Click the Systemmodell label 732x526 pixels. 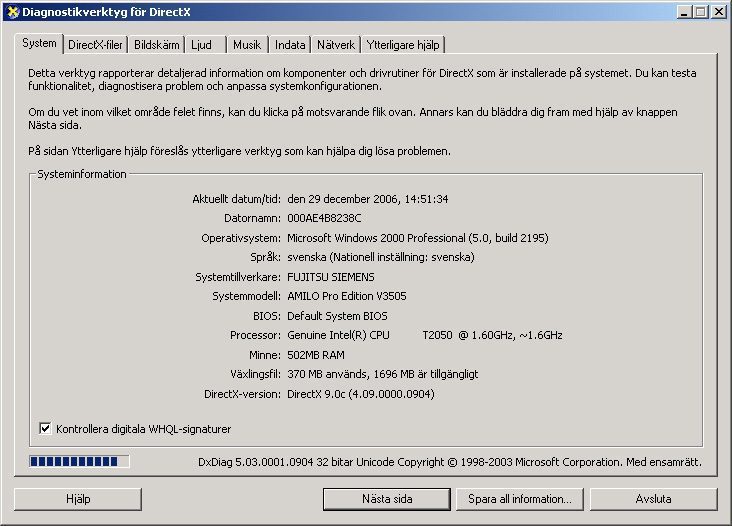tap(246, 296)
